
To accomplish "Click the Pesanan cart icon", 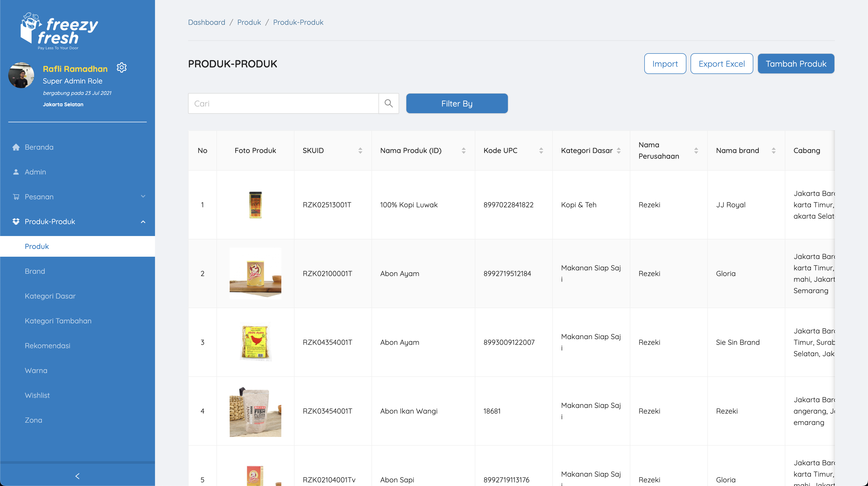I will 16,197.
